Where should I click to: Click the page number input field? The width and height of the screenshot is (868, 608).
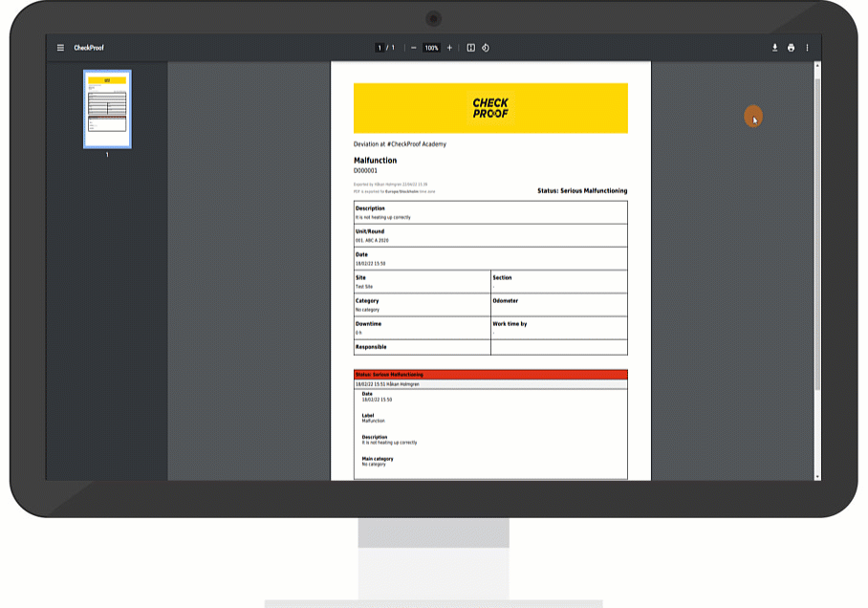pos(380,48)
